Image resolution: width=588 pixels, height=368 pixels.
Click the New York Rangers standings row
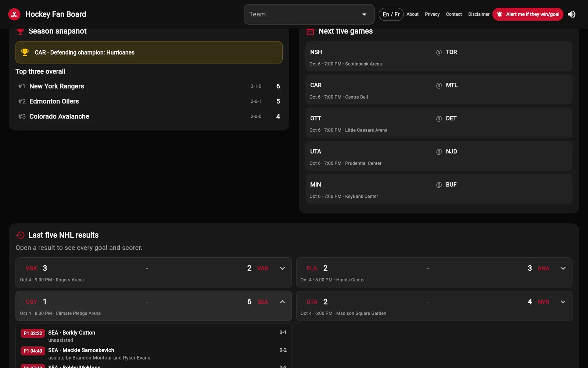tap(149, 86)
